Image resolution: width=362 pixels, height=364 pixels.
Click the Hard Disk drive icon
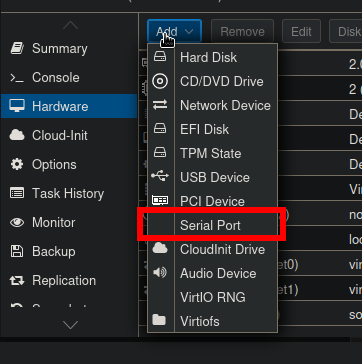[x=160, y=57]
